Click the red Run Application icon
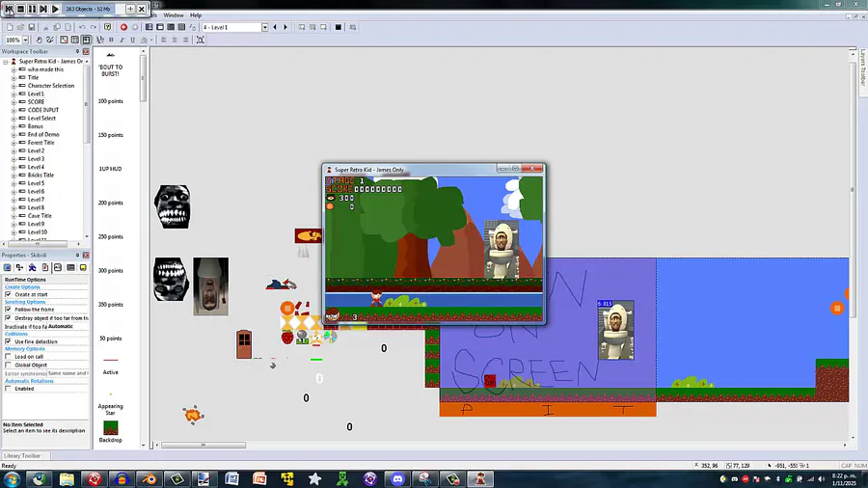This screenshot has width=868, height=488. (123, 27)
